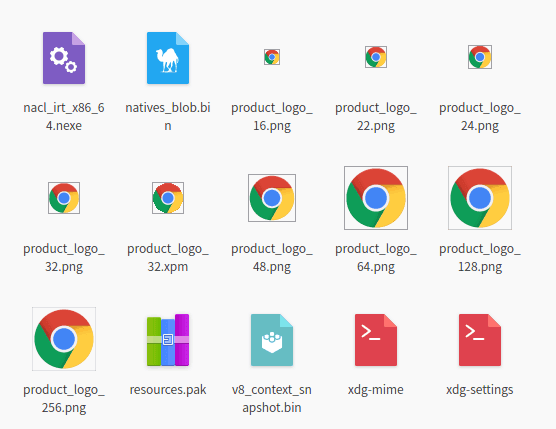This screenshot has height=429, width=556.
Task: Open the product_logo_48.png thumbnail
Action: point(272,198)
